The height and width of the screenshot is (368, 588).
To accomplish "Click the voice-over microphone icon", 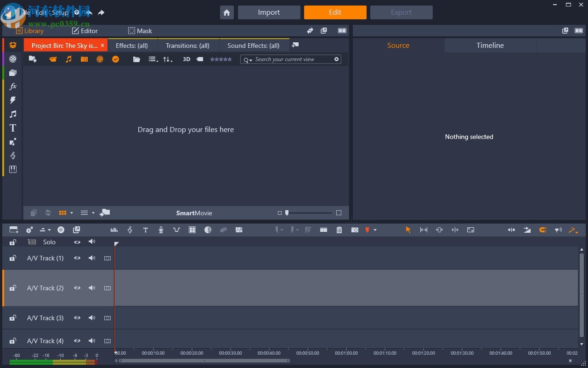I will click(x=161, y=230).
